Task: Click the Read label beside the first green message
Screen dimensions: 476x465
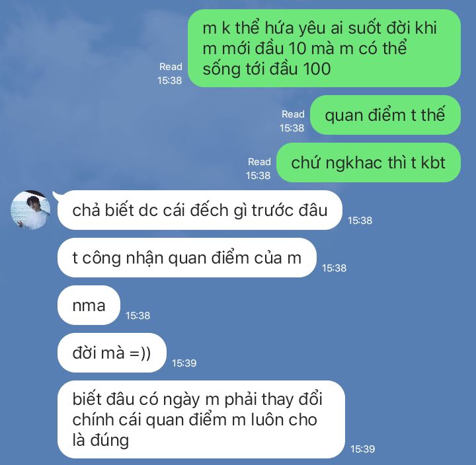Action: coord(171,67)
